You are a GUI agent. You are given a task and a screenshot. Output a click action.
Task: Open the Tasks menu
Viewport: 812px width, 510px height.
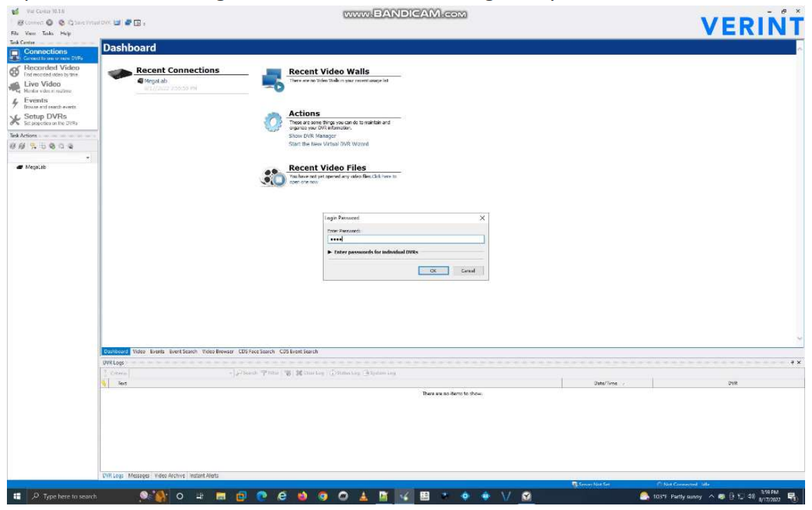(48, 33)
